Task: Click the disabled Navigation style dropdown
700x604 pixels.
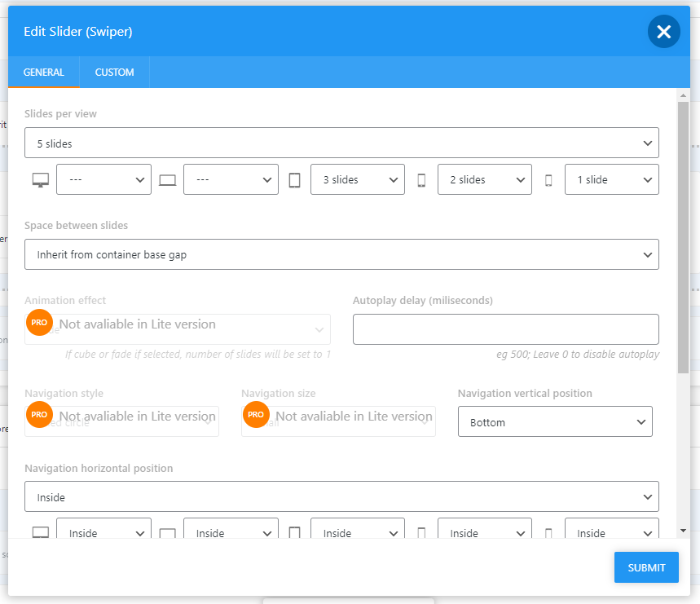Action: point(122,421)
